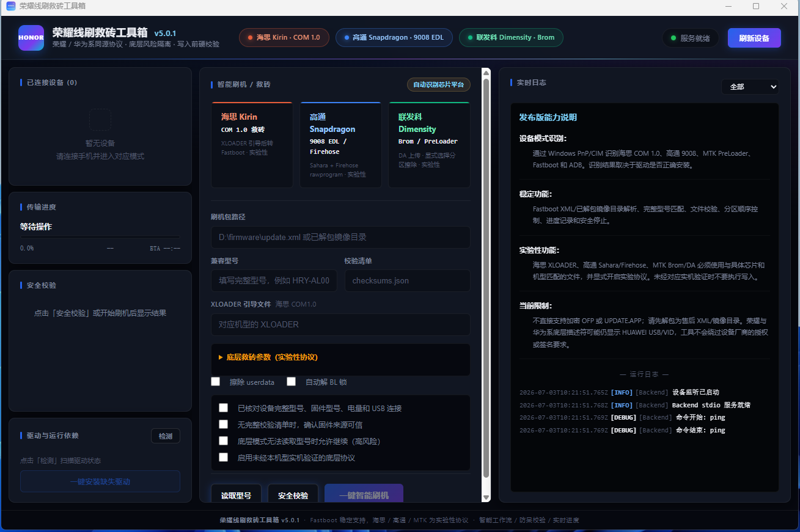Choose the 海思 Kirin COM 1.0 救砖 card
The height and width of the screenshot is (532, 800).
pyautogui.click(x=252, y=145)
